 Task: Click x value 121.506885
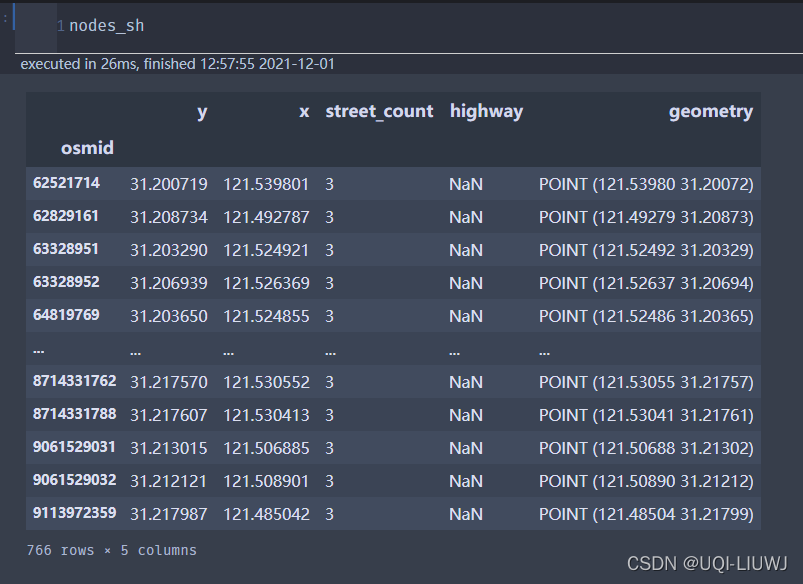coord(266,448)
